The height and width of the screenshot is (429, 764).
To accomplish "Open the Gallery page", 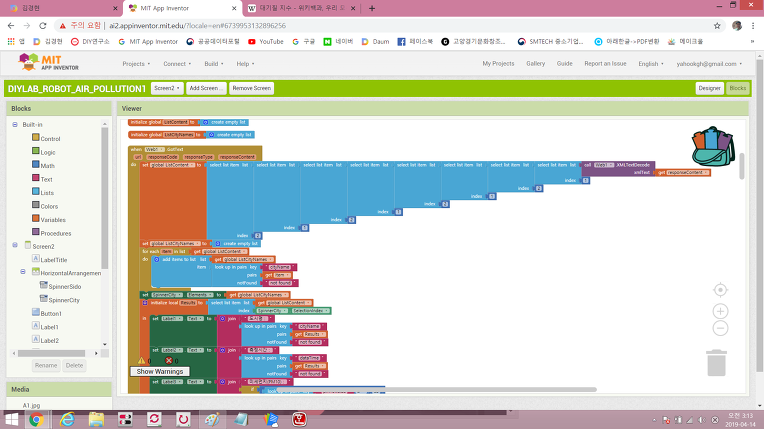I will coord(535,63).
